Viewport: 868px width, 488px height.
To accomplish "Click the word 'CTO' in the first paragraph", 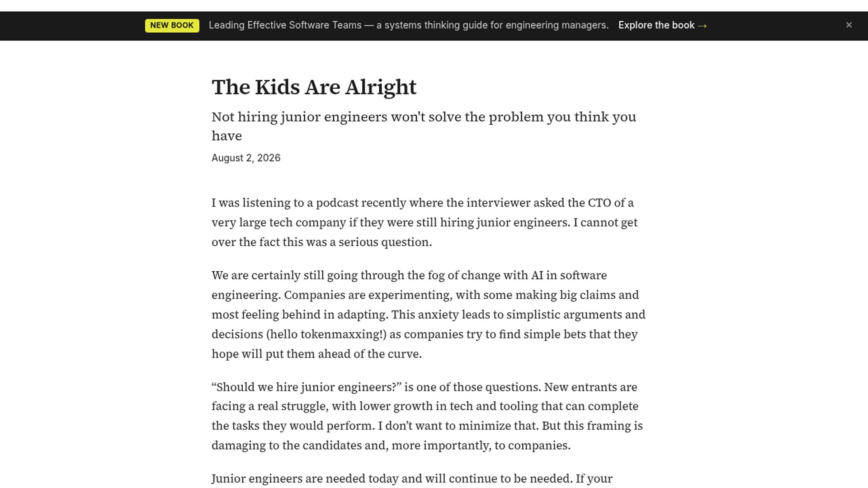I will (x=599, y=203).
